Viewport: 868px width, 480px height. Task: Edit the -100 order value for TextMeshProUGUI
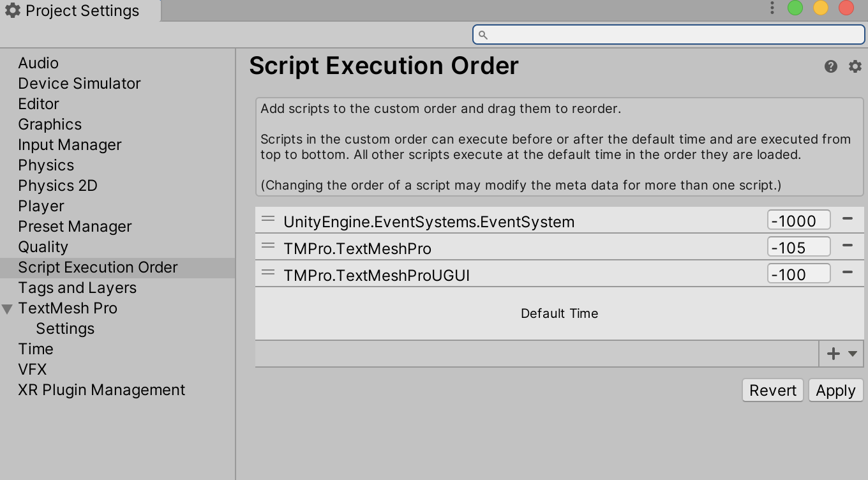click(798, 274)
